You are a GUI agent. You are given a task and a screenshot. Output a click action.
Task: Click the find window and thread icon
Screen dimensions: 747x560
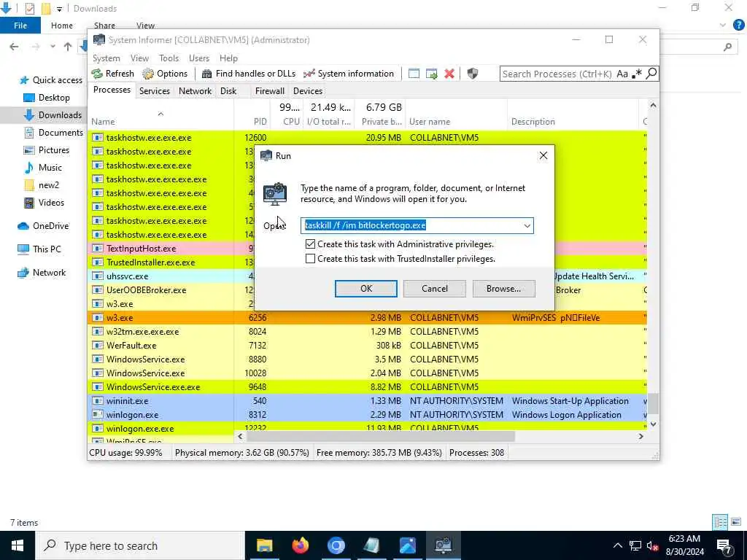[432, 74]
